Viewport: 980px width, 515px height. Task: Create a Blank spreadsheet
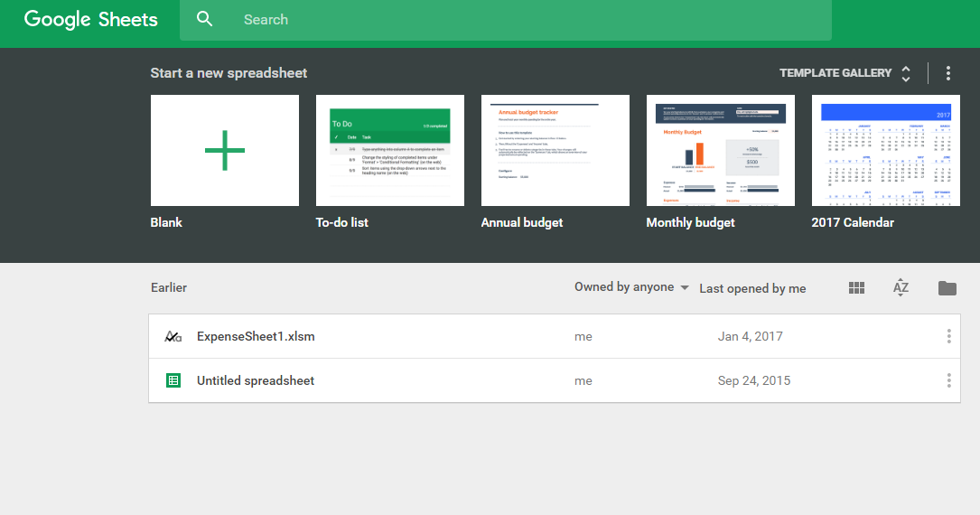pos(225,151)
